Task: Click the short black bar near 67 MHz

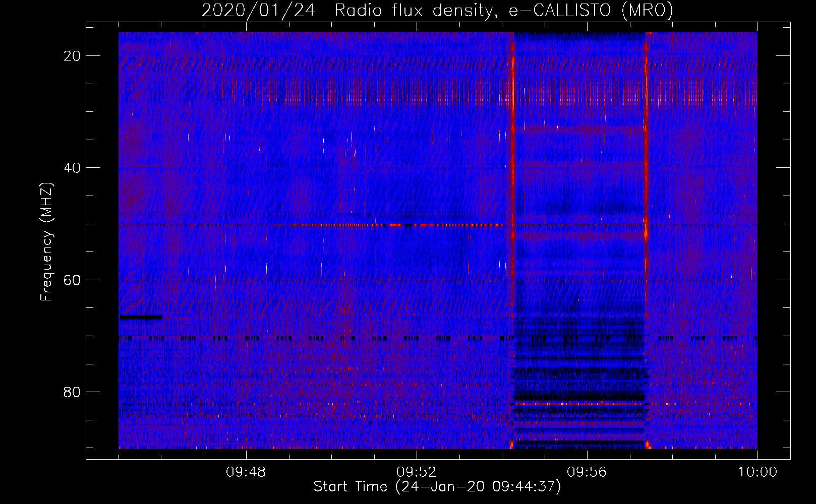Action: pos(141,318)
